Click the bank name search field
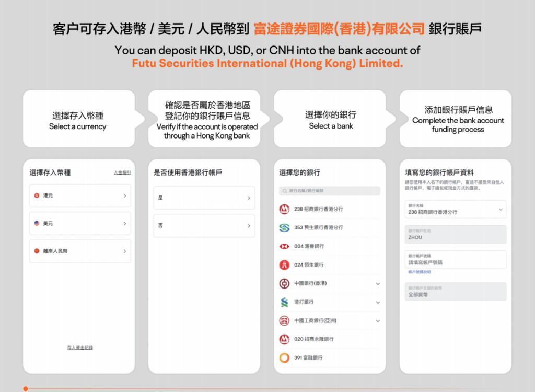 pyautogui.click(x=330, y=191)
